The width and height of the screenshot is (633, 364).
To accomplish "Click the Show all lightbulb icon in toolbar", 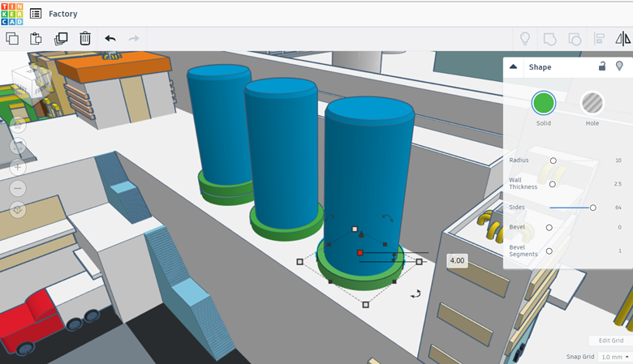I will pyautogui.click(x=525, y=39).
